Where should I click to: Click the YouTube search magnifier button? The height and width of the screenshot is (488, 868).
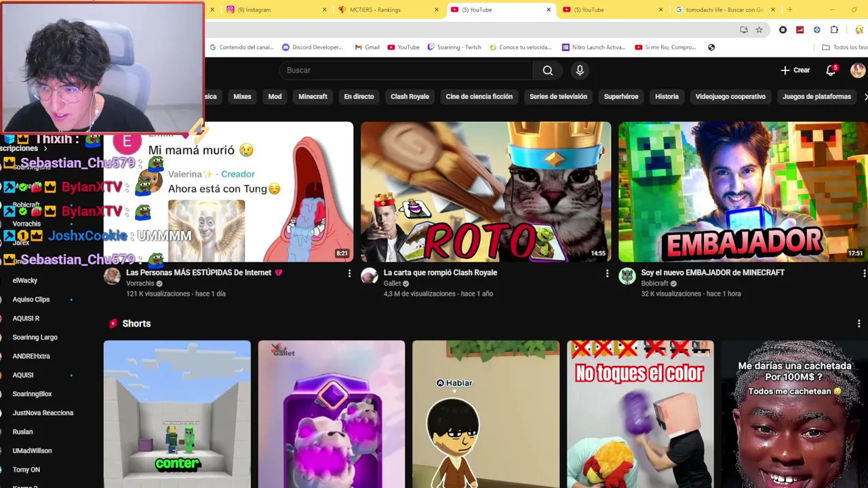(x=548, y=70)
